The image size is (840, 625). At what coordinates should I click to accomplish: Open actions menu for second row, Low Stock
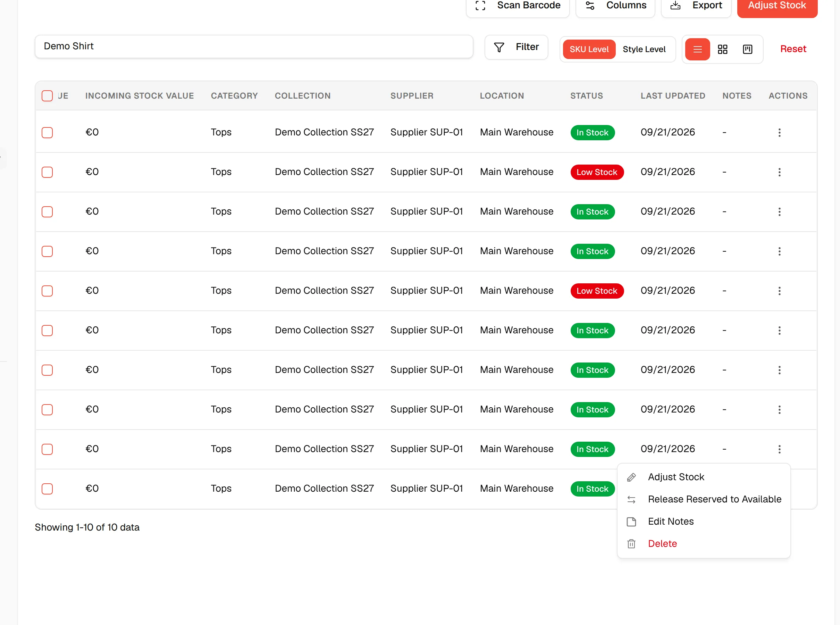pyautogui.click(x=779, y=172)
